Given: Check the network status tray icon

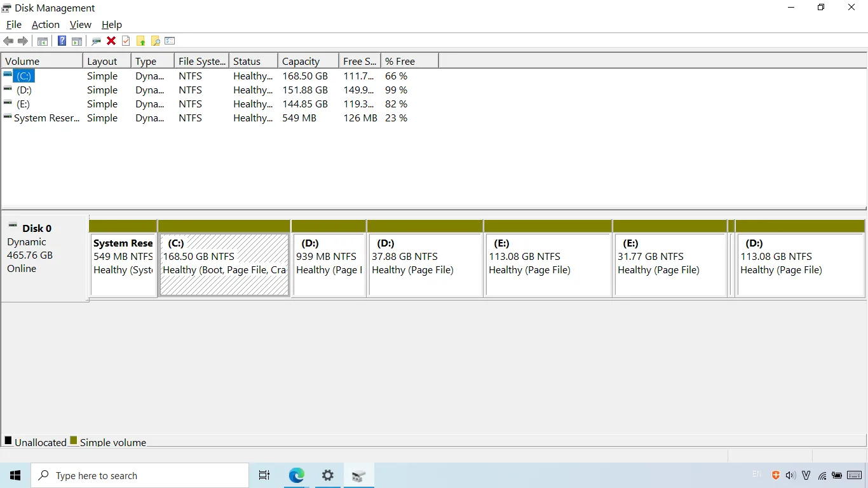Looking at the screenshot, I should tap(822, 475).
